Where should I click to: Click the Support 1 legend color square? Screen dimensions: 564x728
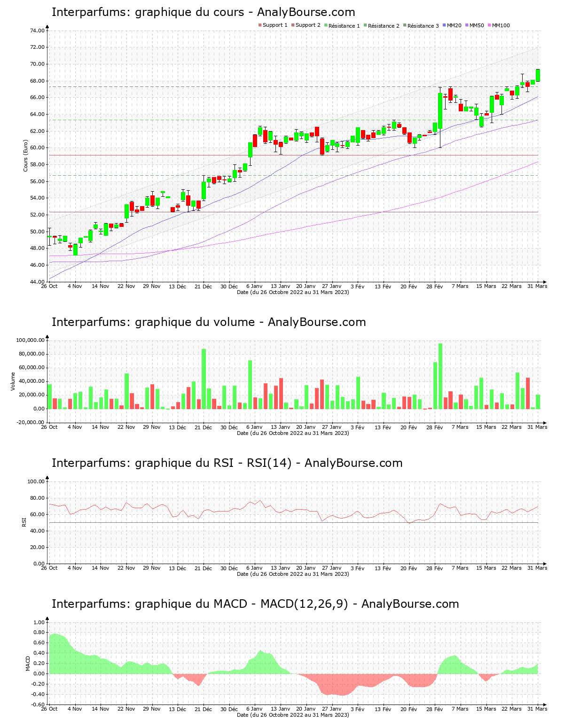point(260,25)
